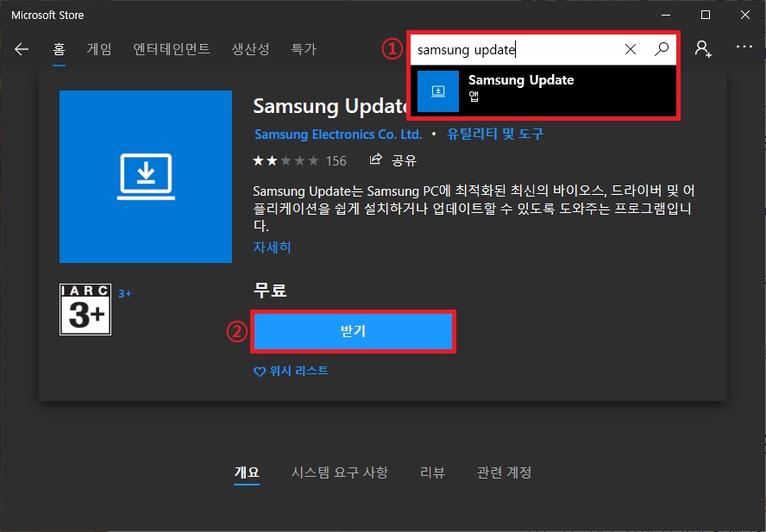Switch to the 리뷰 tab
This screenshot has height=532, width=766.
click(x=432, y=473)
